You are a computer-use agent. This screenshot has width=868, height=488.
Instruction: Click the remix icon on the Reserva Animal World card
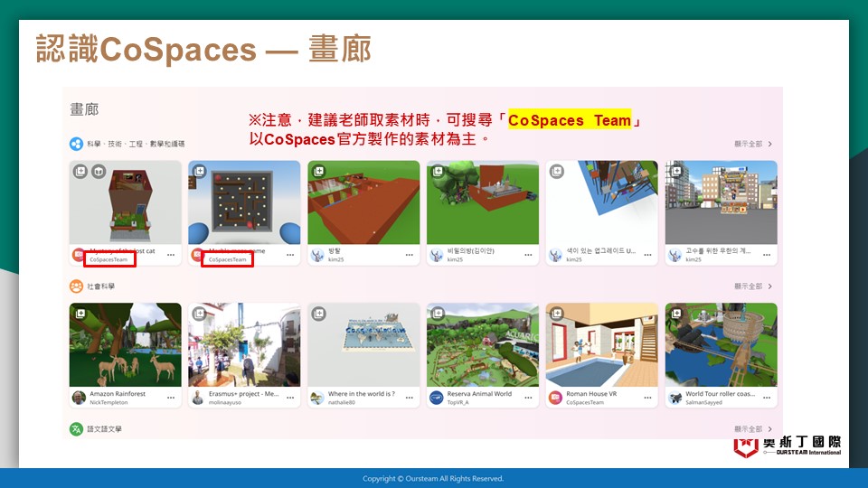click(438, 314)
